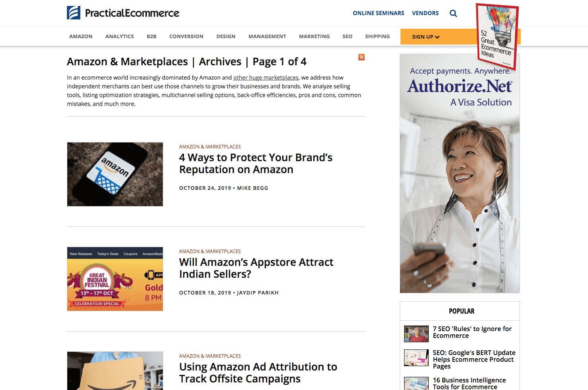Click category label above '4 Ways to Protect' article
588x390 pixels.
(x=210, y=147)
